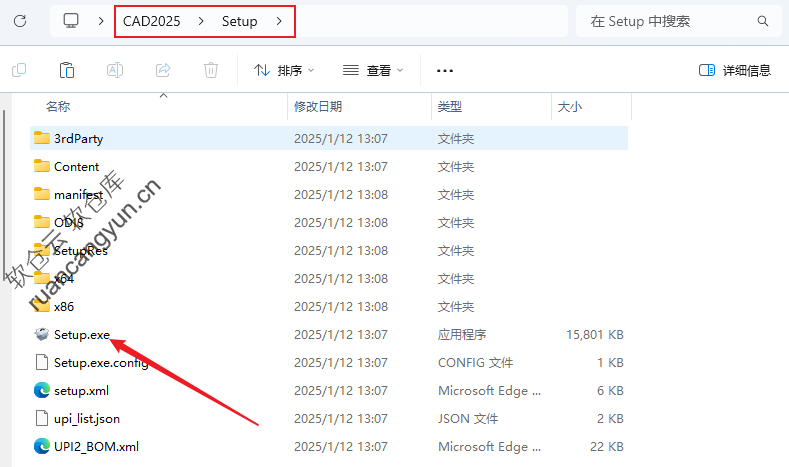Select the ODIS folder icon
The width and height of the screenshot is (789, 467).
coord(42,222)
